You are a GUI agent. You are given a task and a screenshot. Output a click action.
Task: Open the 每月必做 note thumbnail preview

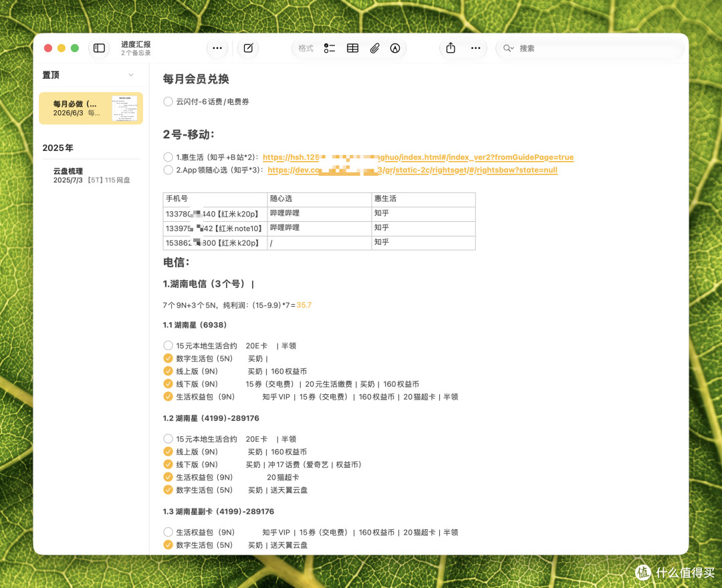click(124, 108)
